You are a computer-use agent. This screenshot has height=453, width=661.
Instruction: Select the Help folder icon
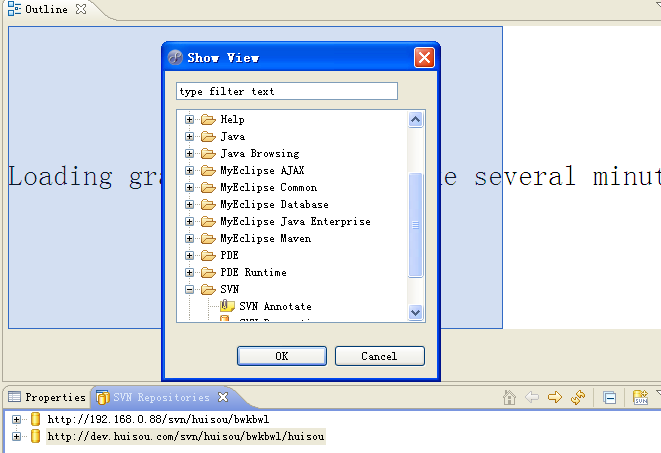click(x=208, y=120)
